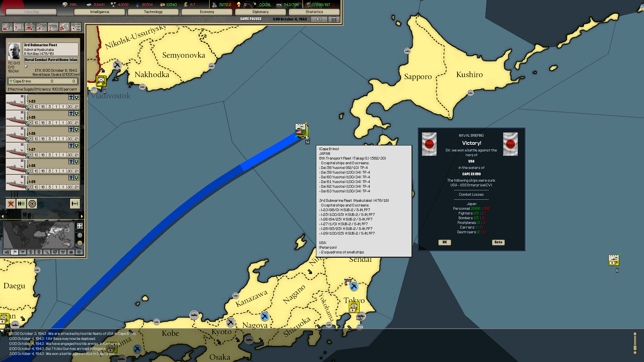The height and width of the screenshot is (362, 644).
Task: Click Goto in the Naval Briefing dialog
Action: [498, 242]
